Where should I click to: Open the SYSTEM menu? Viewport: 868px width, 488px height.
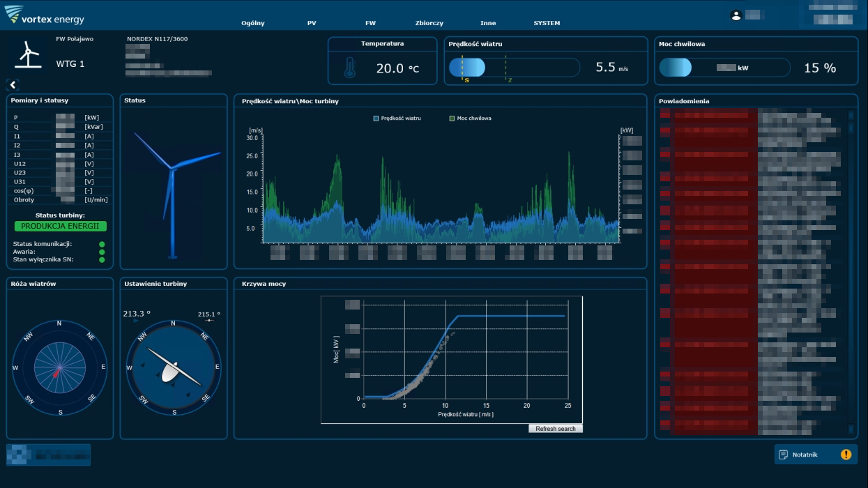click(547, 23)
